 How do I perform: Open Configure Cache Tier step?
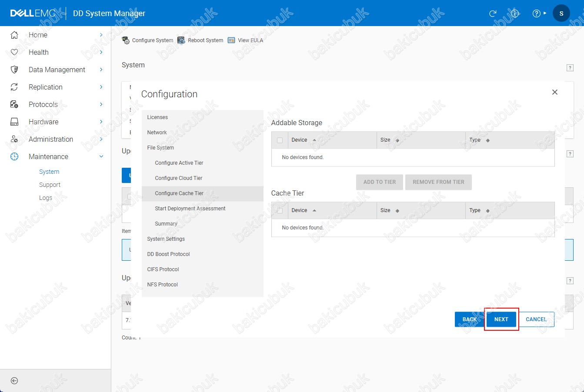pyautogui.click(x=203, y=193)
